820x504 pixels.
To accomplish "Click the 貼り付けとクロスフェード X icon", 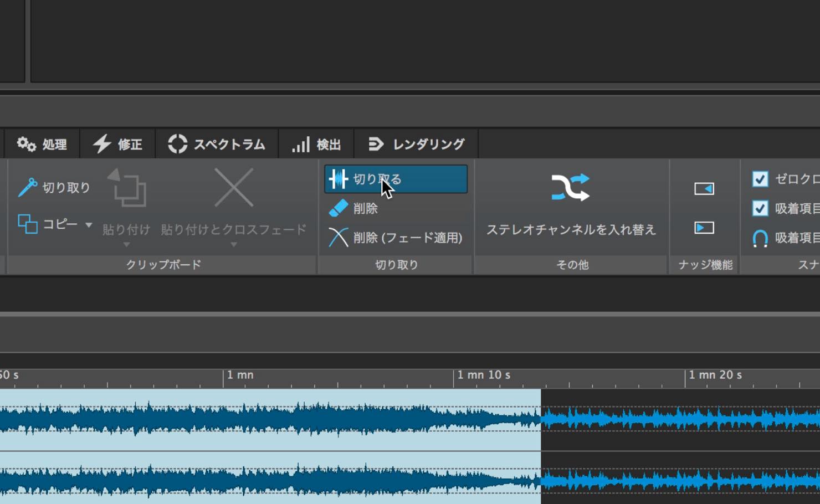I will (234, 188).
